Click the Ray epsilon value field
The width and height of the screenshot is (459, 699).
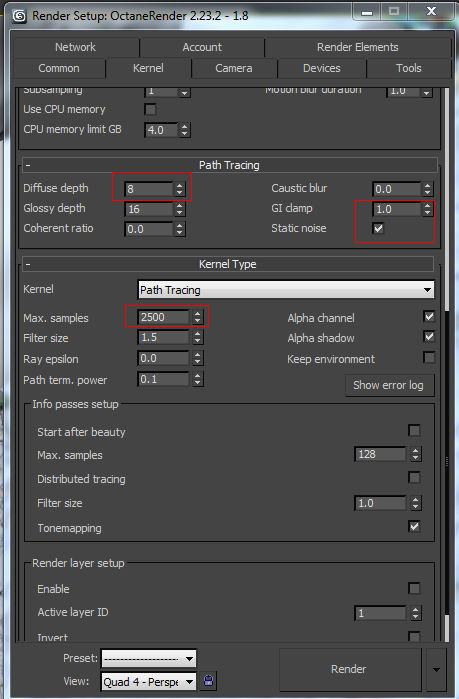[x=164, y=358]
